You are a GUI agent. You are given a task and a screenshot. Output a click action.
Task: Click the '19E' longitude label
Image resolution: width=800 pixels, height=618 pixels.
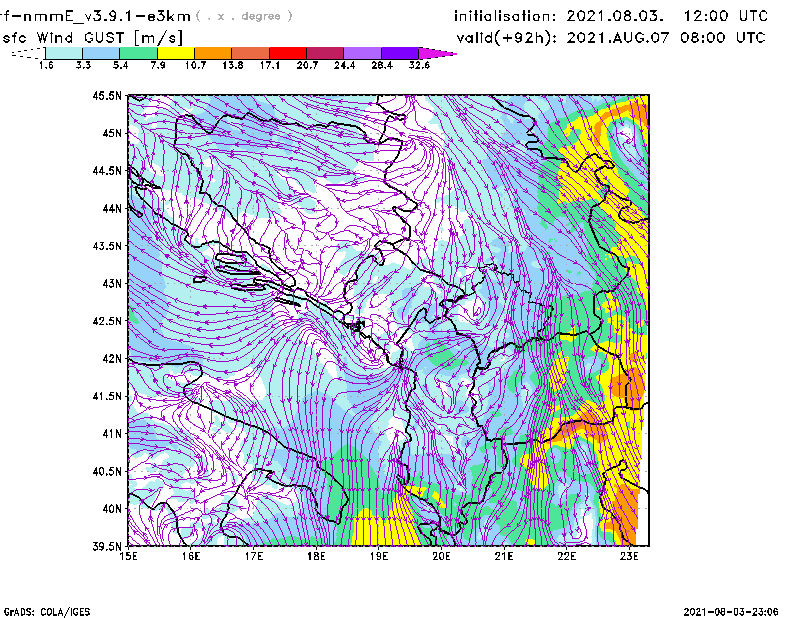pyautogui.click(x=379, y=556)
